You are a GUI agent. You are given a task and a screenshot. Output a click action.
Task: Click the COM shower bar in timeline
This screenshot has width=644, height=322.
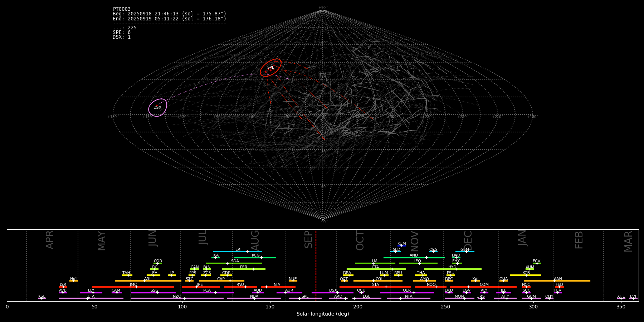coord(484,287)
